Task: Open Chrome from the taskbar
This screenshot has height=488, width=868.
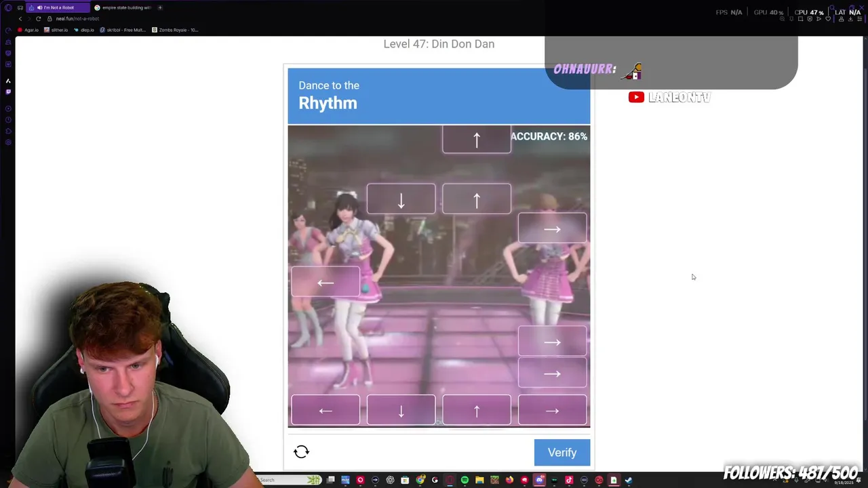Action: tap(420, 480)
